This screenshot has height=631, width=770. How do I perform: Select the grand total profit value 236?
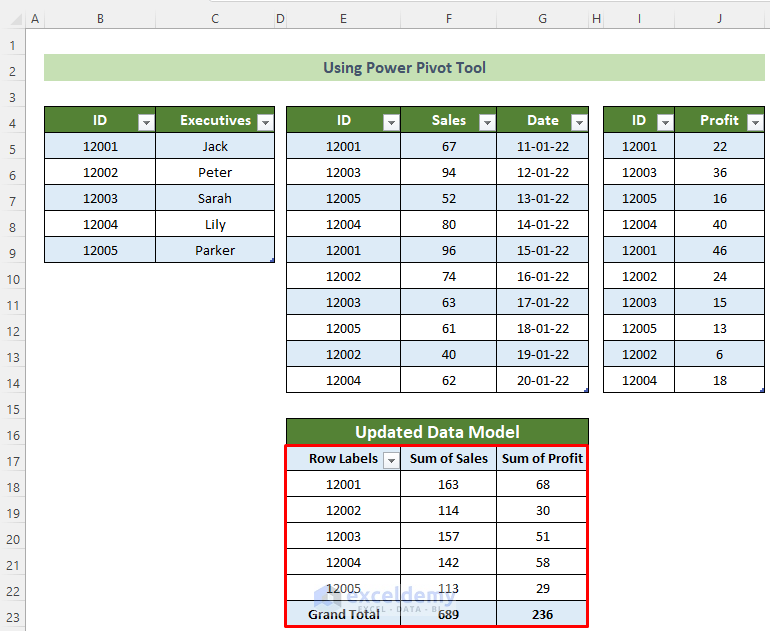(x=542, y=614)
